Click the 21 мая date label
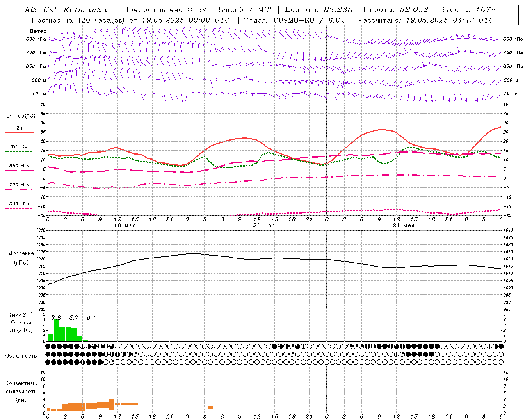 (x=403, y=226)
